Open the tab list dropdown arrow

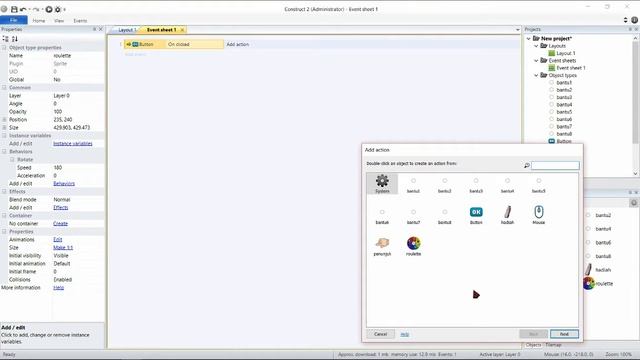pyautogui.click(x=518, y=30)
